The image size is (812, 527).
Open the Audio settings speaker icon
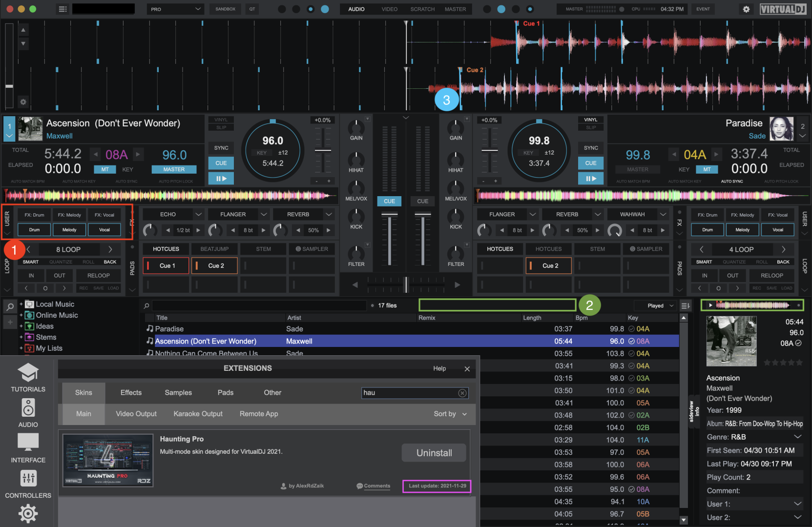coord(28,408)
